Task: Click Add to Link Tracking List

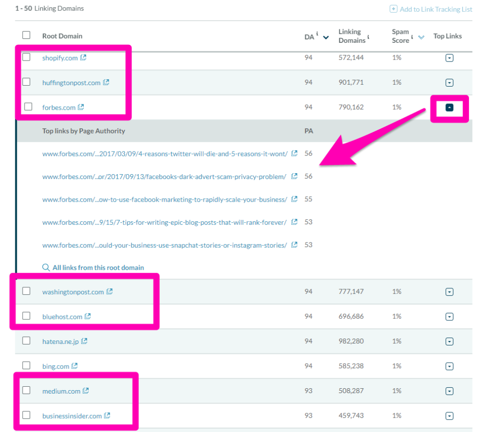Action: click(431, 9)
